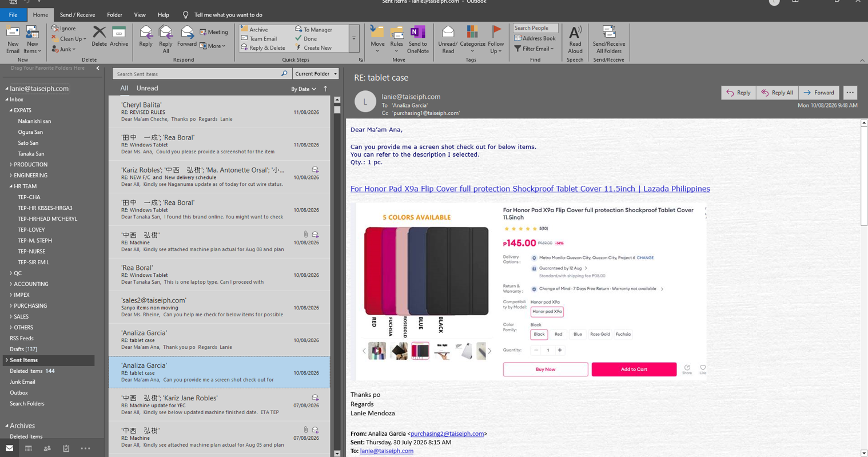Click Reply All in the ribbon
Screen dimensions: 868x457
click(x=166, y=39)
